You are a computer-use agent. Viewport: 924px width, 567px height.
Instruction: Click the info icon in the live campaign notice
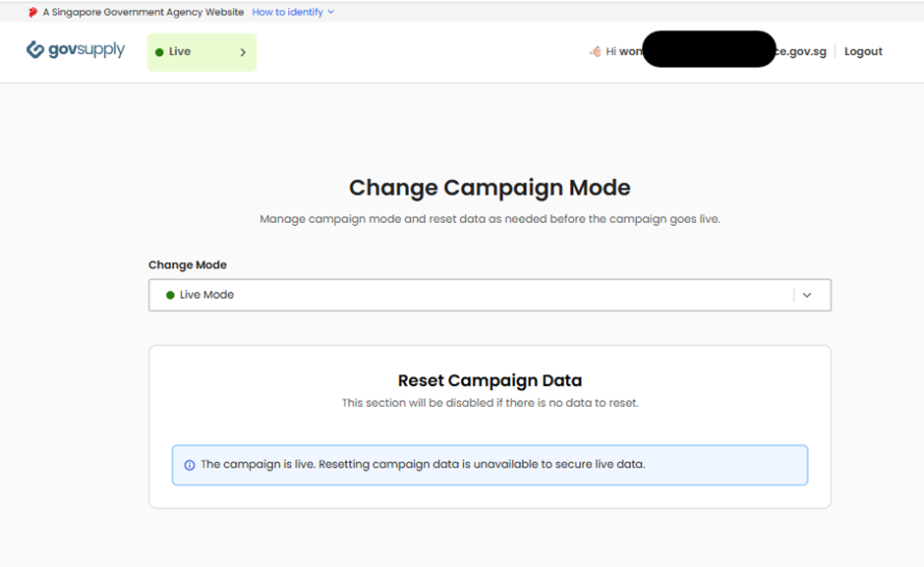189,465
